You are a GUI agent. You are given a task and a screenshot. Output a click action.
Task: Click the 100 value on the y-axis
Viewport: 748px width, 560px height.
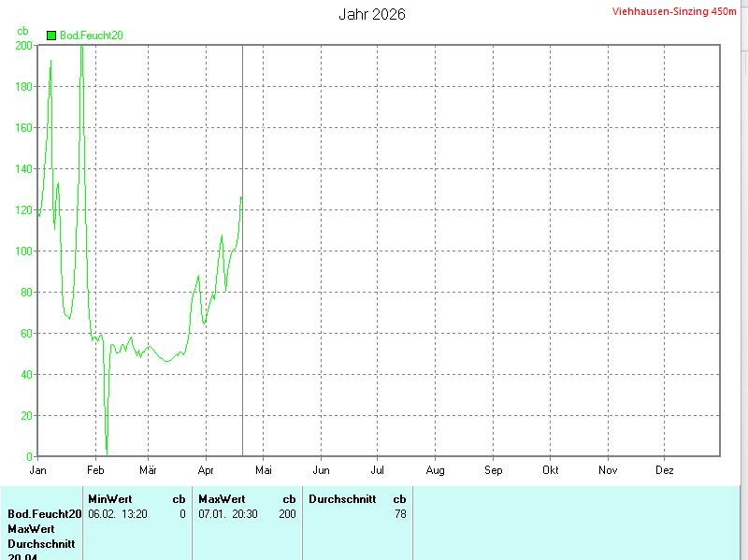tap(24, 251)
